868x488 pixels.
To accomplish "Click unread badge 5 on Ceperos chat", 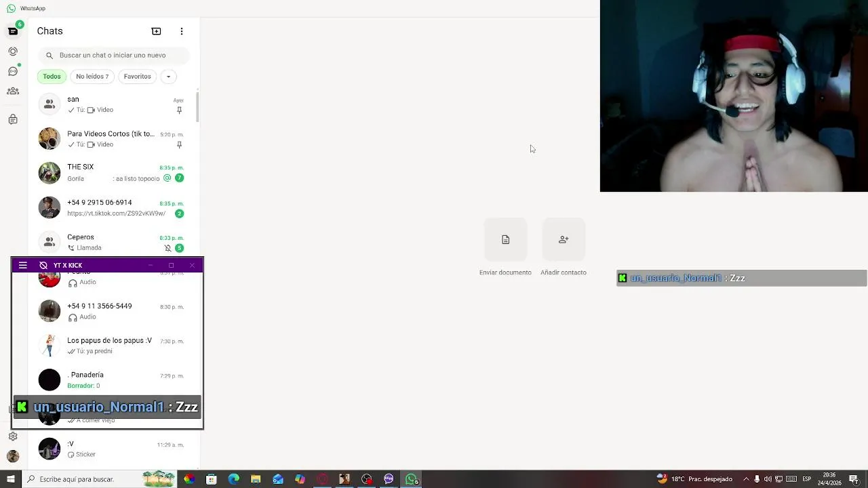I will click(x=179, y=248).
